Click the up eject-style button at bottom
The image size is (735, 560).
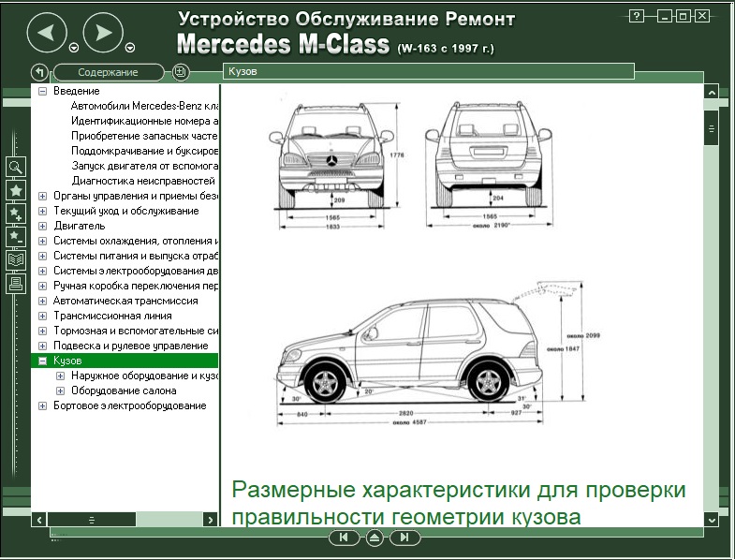[x=375, y=538]
